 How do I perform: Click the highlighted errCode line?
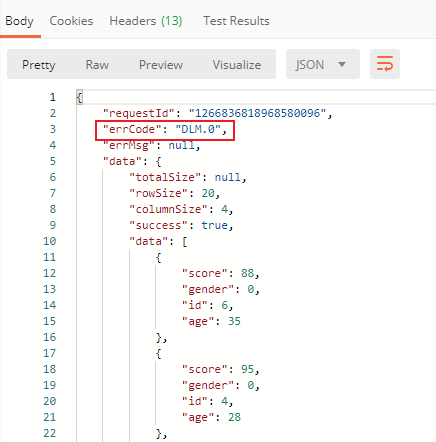[x=165, y=130]
